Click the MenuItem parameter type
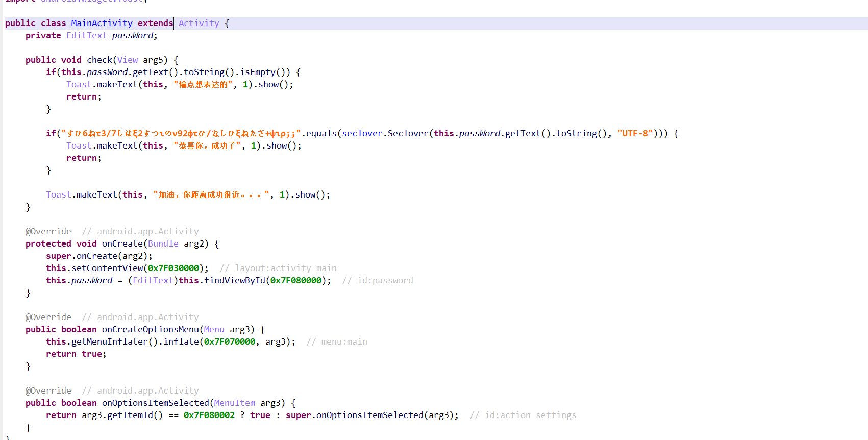 click(234, 403)
